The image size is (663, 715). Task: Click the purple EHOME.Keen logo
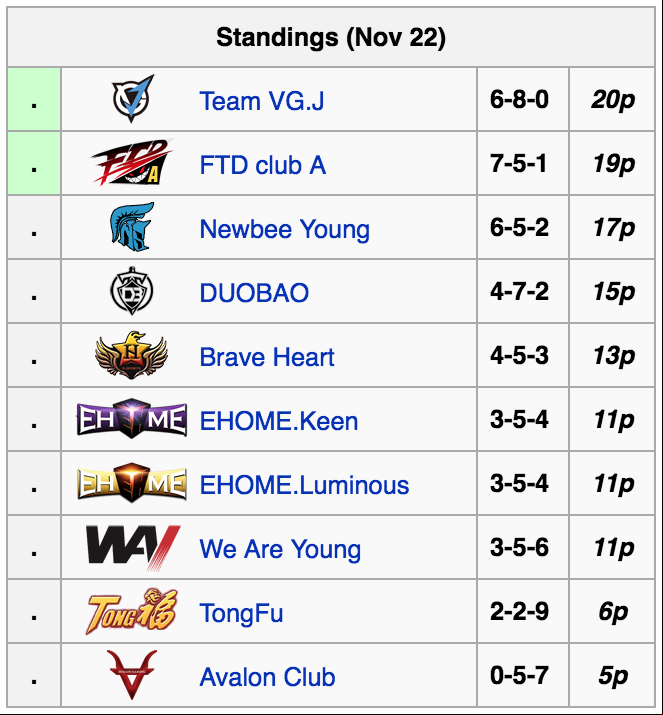[x=132, y=419]
